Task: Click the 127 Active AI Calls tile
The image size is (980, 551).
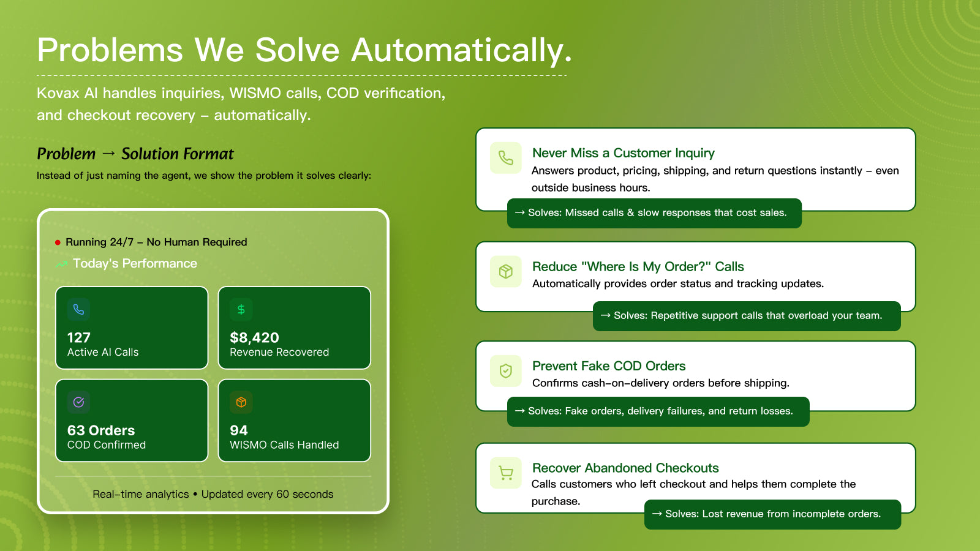Action: click(132, 328)
